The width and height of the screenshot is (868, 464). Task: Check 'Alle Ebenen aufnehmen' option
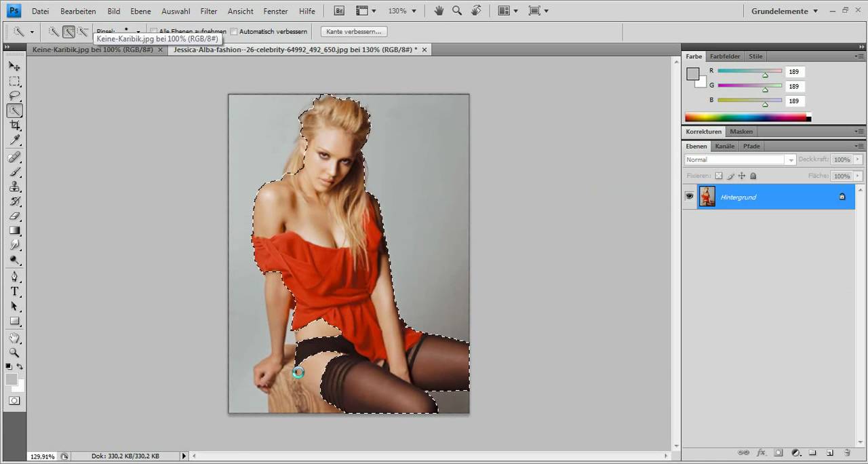(x=154, y=32)
